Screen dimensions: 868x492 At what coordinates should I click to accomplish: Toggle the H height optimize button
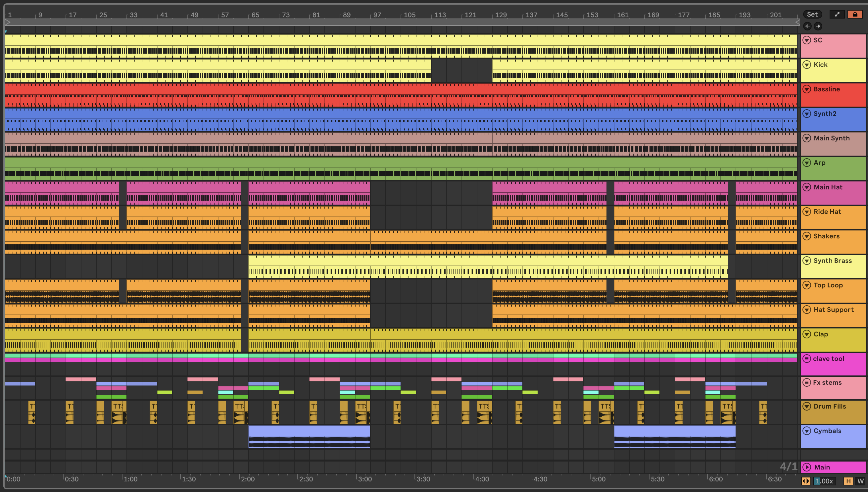tap(848, 481)
